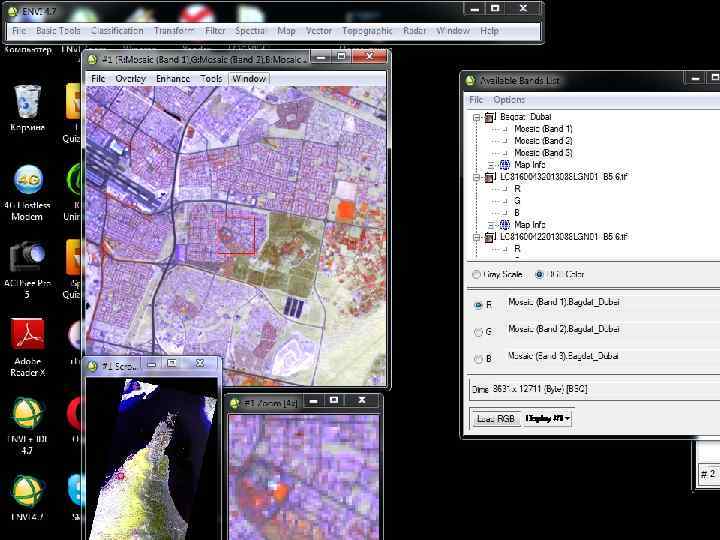Open the Map menu in the ENVI main bar
720x540 pixels.
[286, 31]
